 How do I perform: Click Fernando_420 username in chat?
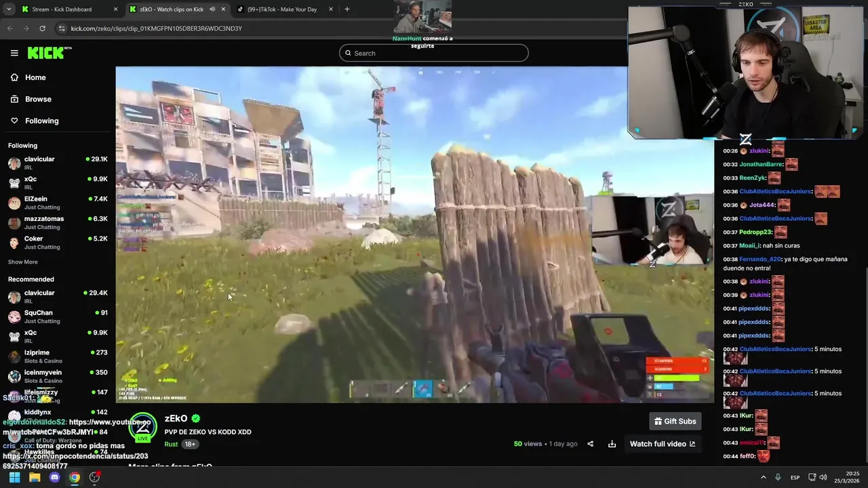coord(760,259)
